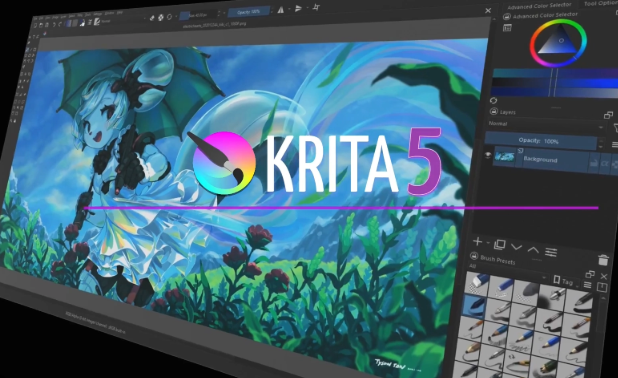Select the document filename tab
This screenshot has width=618, height=378.
point(215,24)
